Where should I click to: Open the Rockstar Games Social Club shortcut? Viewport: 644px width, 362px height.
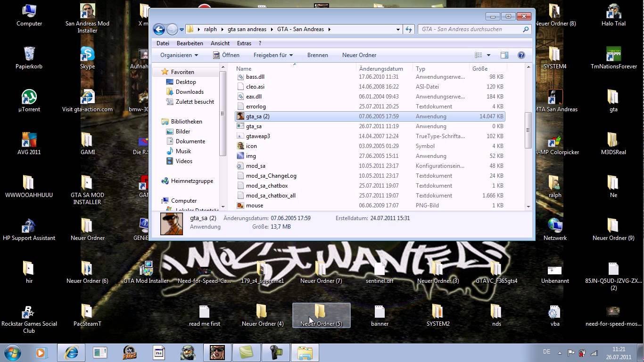point(29,319)
